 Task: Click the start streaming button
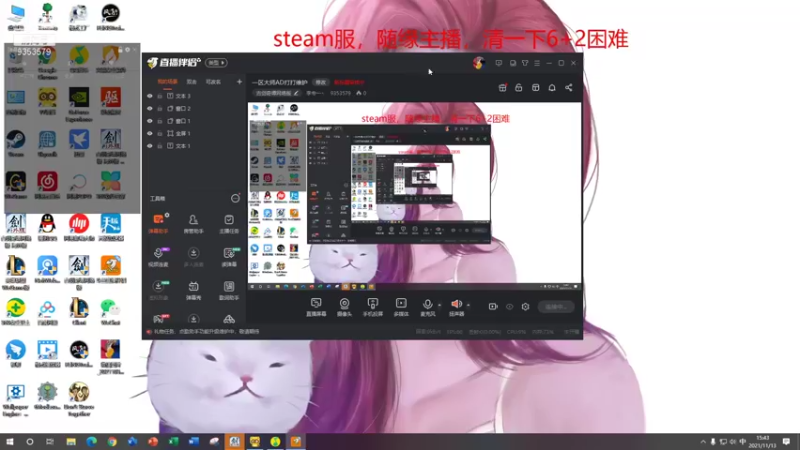tap(556, 307)
